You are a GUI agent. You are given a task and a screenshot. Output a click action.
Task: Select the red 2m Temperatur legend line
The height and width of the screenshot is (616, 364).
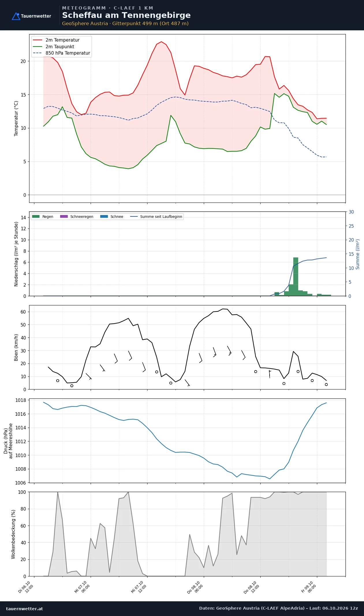point(38,40)
